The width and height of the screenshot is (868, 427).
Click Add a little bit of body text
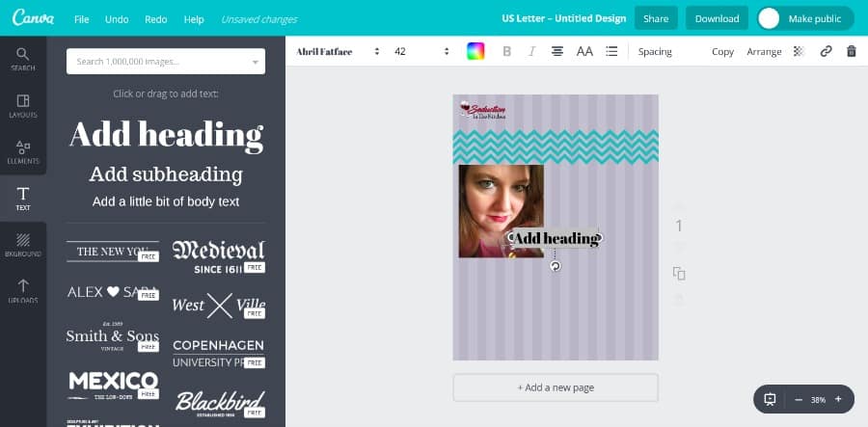(x=166, y=201)
